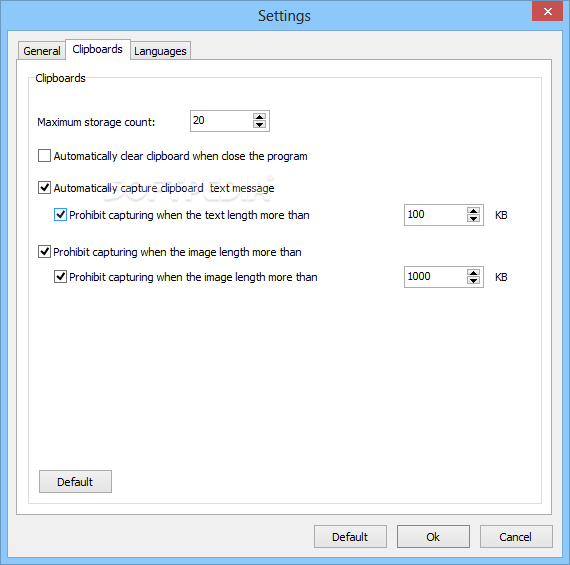Image resolution: width=570 pixels, height=565 pixels.
Task: Raise text length limit with up arrow
Action: pos(473,211)
